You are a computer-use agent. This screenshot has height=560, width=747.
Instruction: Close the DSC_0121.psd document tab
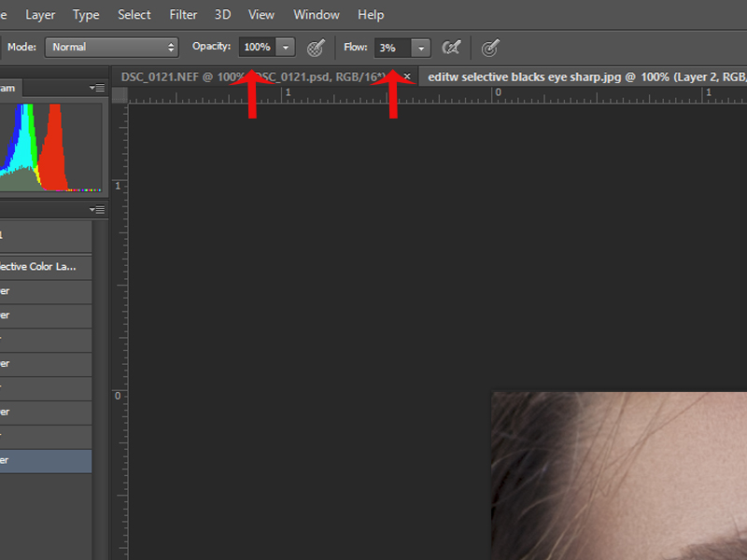pos(407,77)
